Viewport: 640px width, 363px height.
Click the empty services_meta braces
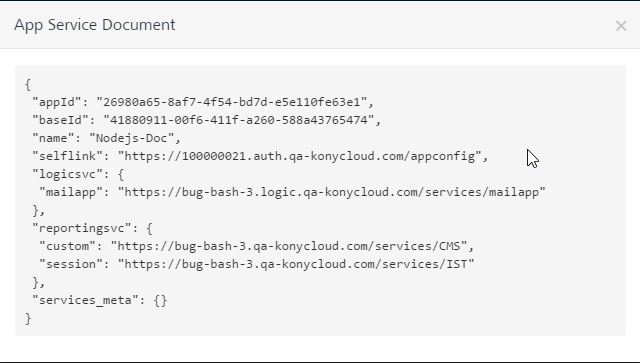tap(160, 300)
